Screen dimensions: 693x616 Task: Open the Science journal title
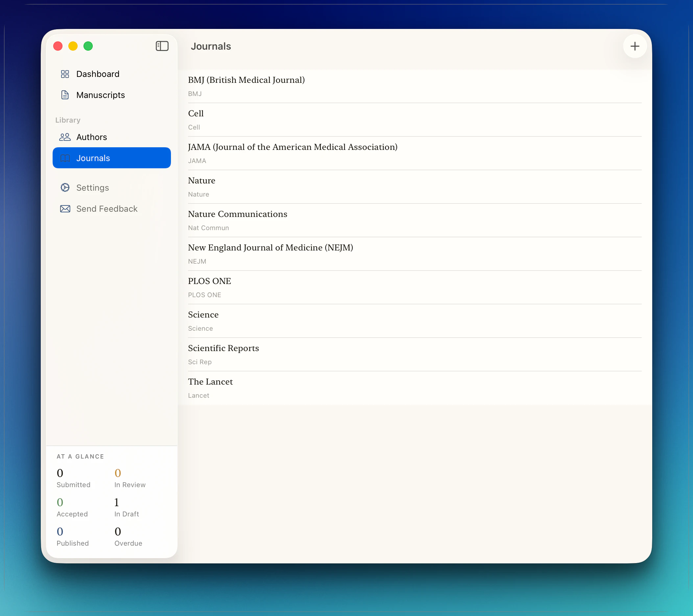click(x=203, y=315)
